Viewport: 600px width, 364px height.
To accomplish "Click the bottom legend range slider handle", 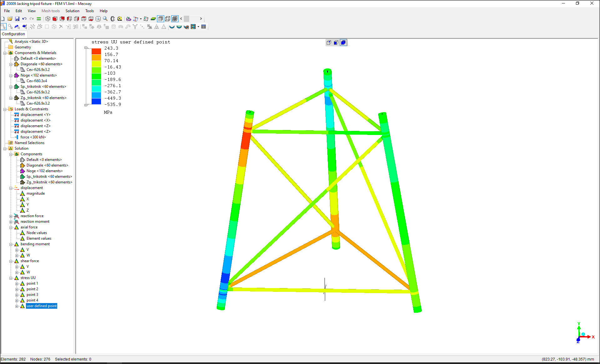I will click(x=86, y=105).
